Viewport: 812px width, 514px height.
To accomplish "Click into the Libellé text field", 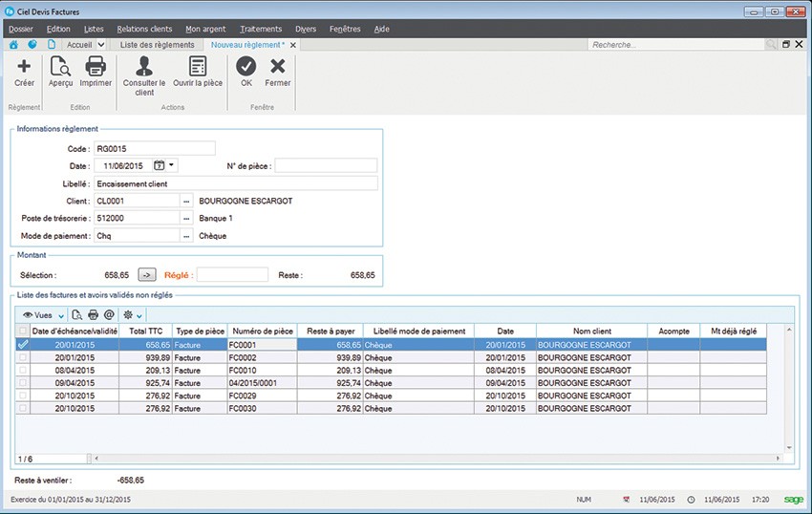I will click(x=235, y=183).
